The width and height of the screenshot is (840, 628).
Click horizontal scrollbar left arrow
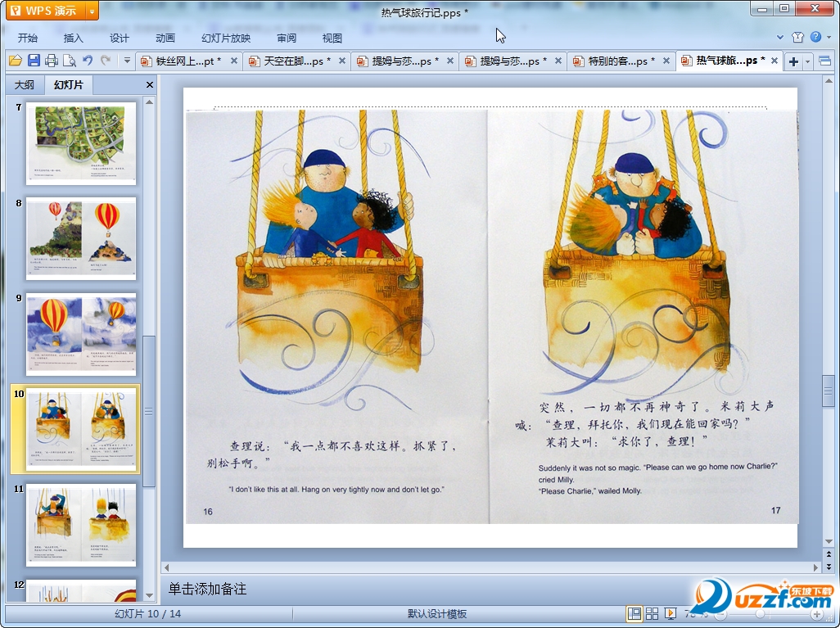[x=166, y=567]
